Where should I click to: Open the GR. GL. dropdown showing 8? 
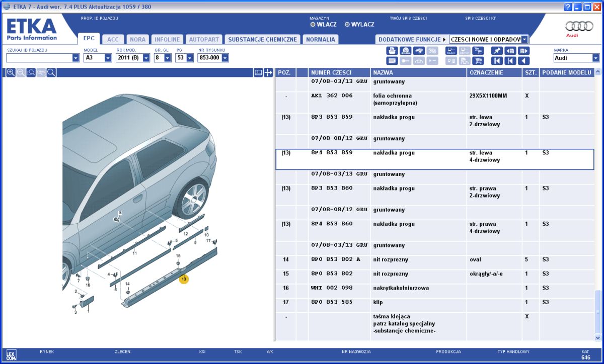point(168,58)
